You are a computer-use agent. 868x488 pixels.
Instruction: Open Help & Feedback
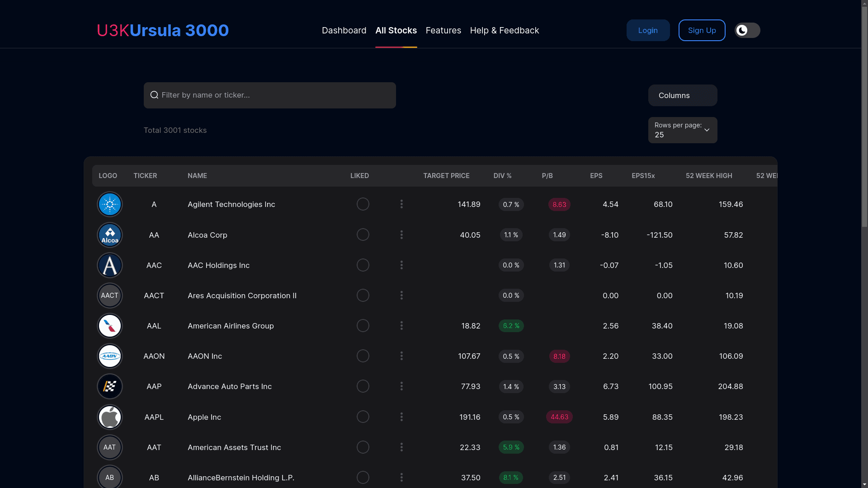pyautogui.click(x=505, y=30)
